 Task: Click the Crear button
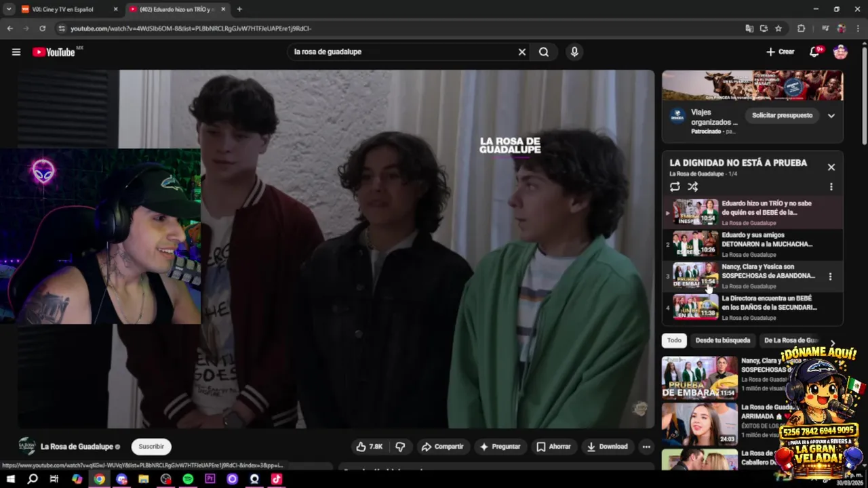tap(780, 52)
